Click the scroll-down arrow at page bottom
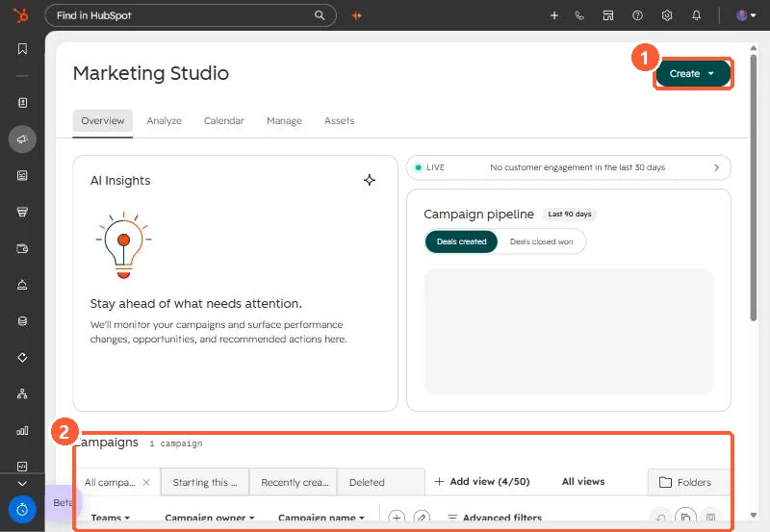Image resolution: width=770 pixels, height=532 pixels. pos(754,516)
